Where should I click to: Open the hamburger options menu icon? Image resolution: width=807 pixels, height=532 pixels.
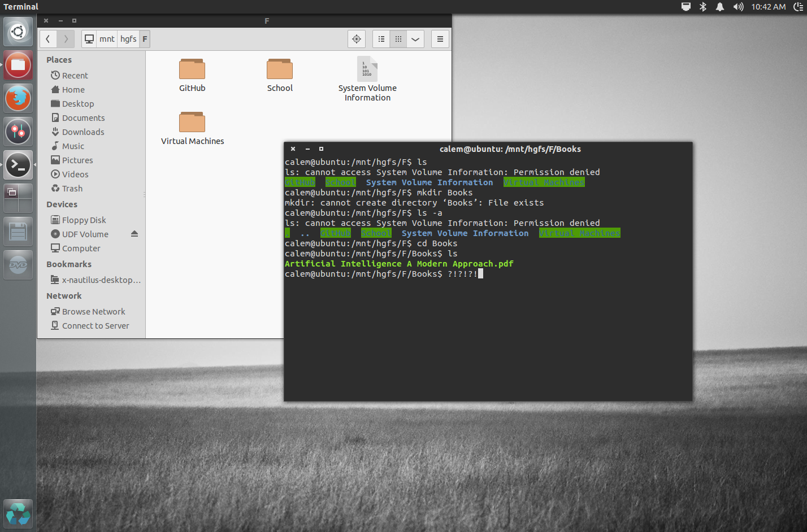point(440,38)
